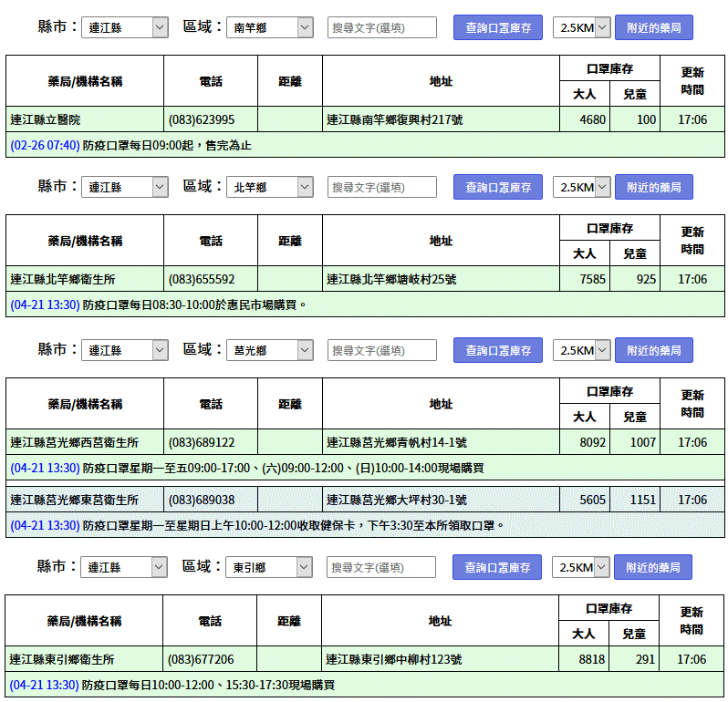Click adult mask stock 7585

[592, 279]
